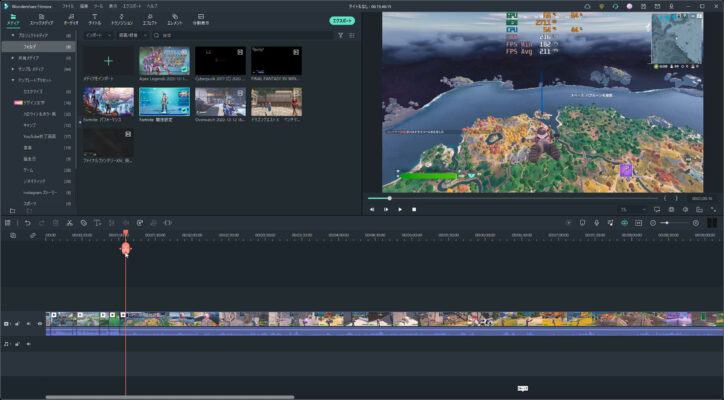Select the Overwatch clip thumbnail
The height and width of the screenshot is (400, 724).
[x=220, y=102]
